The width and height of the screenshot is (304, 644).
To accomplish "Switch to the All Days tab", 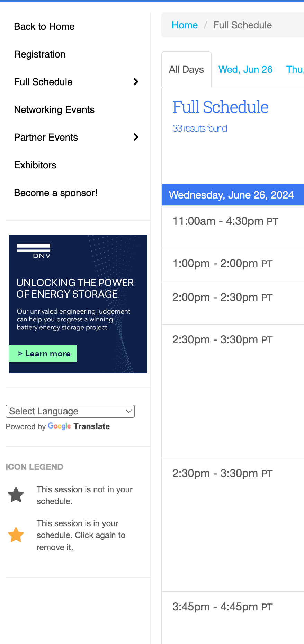I will 186,69.
